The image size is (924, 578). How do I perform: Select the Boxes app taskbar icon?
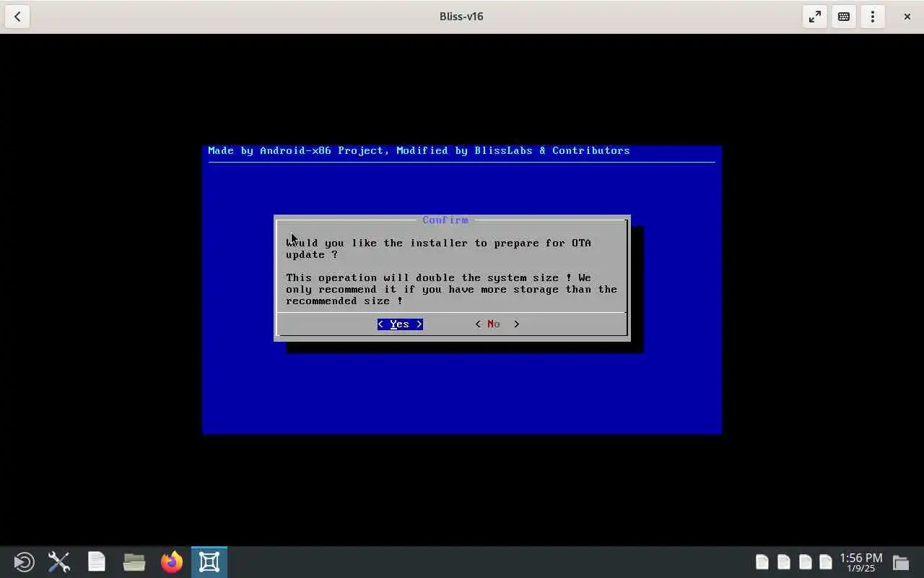point(209,562)
